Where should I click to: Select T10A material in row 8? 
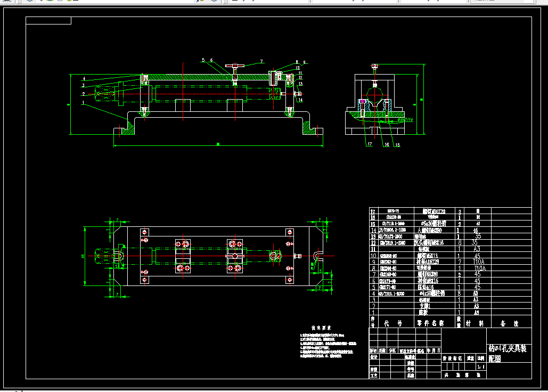pyautogui.click(x=479, y=268)
